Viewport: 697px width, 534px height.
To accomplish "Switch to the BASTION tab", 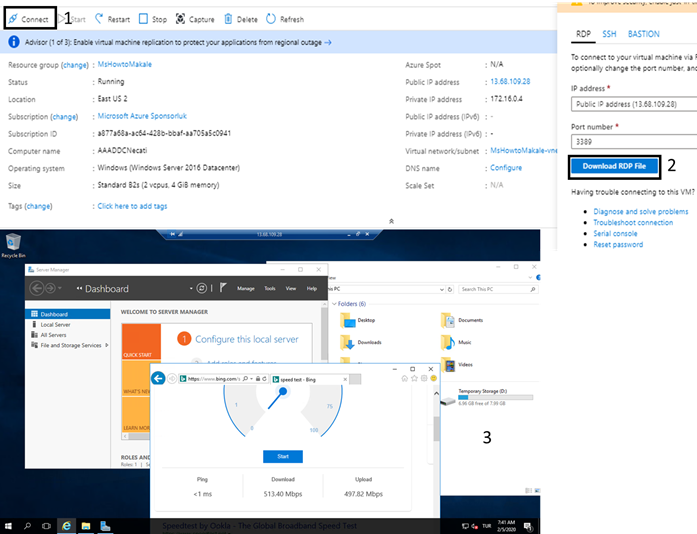I will [x=643, y=34].
